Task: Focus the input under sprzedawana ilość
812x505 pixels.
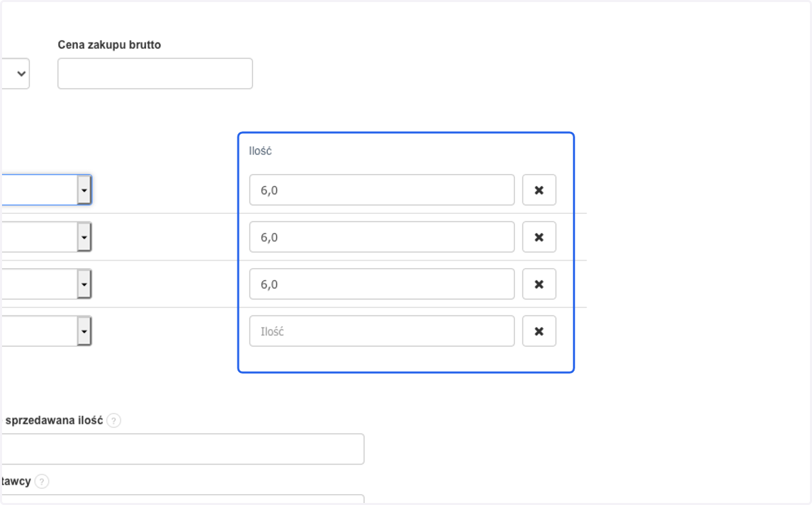Action: pos(182,449)
